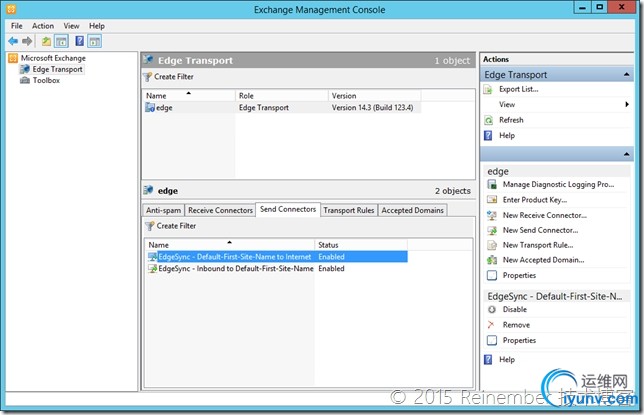Click the New Send Connector... link
The height and width of the screenshot is (415, 644).
(x=540, y=230)
